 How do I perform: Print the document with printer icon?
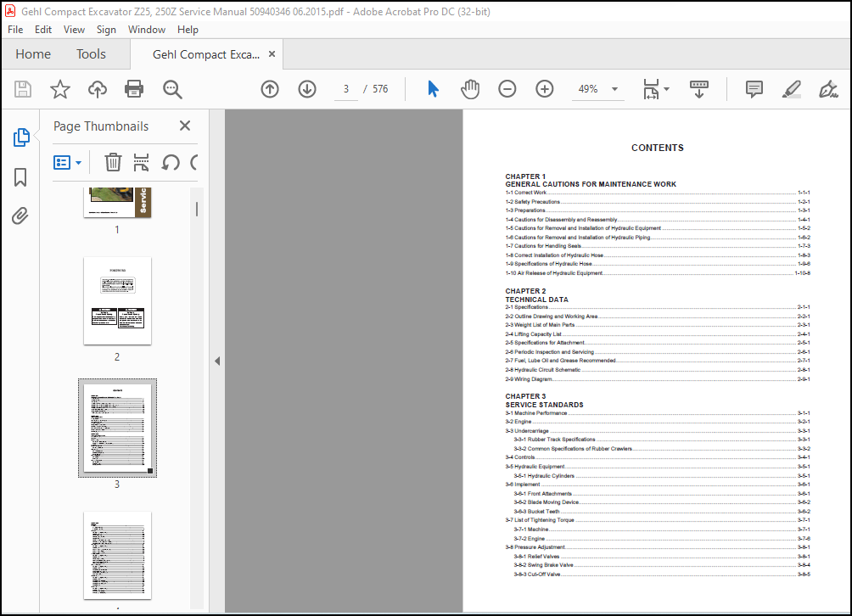tap(134, 89)
